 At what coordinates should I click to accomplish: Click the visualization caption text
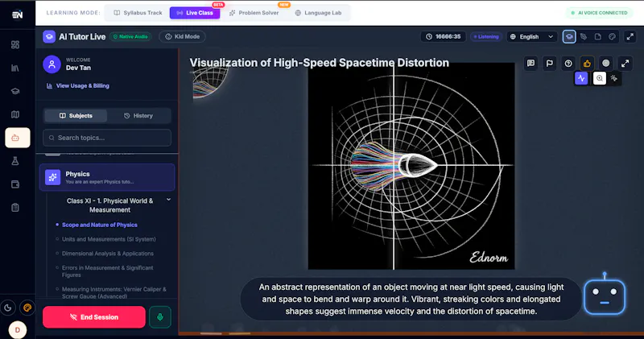[x=411, y=300]
